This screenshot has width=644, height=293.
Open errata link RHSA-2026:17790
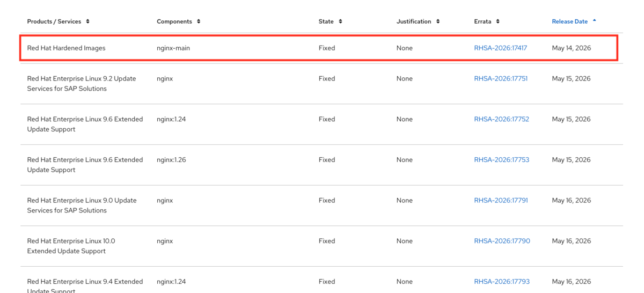(502, 241)
